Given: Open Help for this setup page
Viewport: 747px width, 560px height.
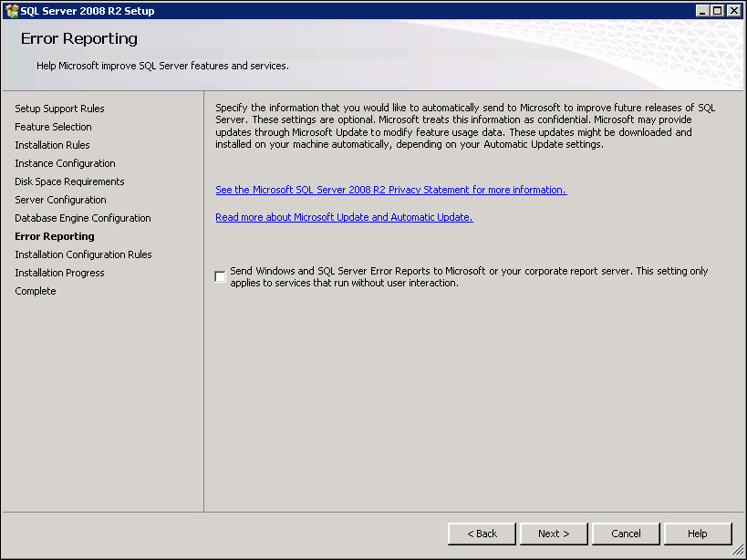Looking at the screenshot, I should coord(698,534).
